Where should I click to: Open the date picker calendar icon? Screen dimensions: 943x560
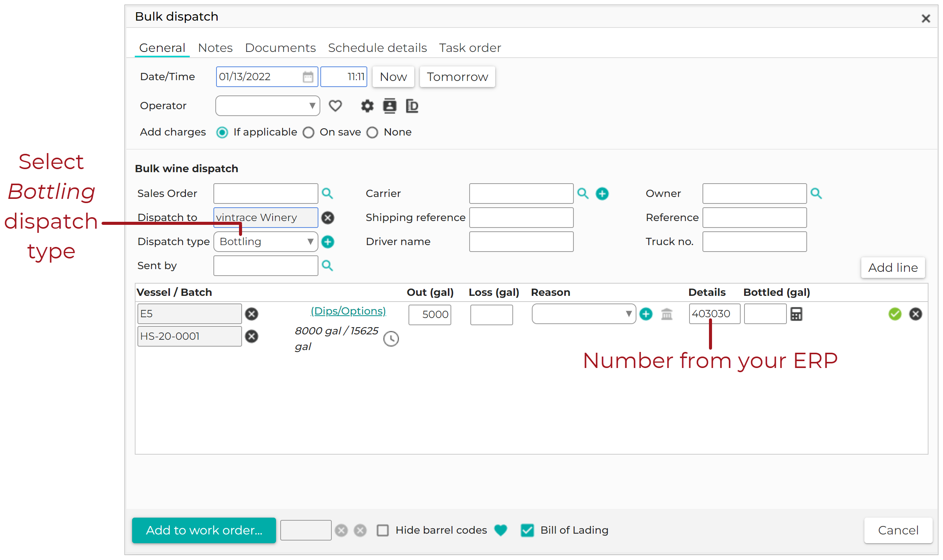(x=308, y=77)
